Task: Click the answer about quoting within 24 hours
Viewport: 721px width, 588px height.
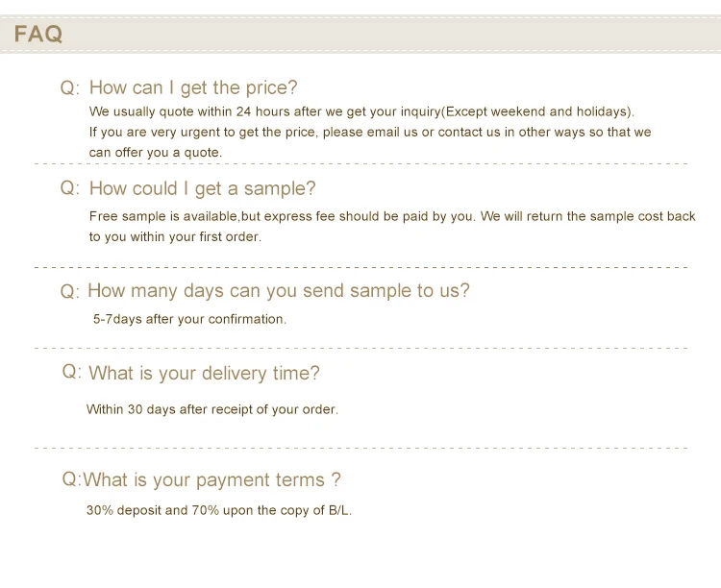Action: 361,111
